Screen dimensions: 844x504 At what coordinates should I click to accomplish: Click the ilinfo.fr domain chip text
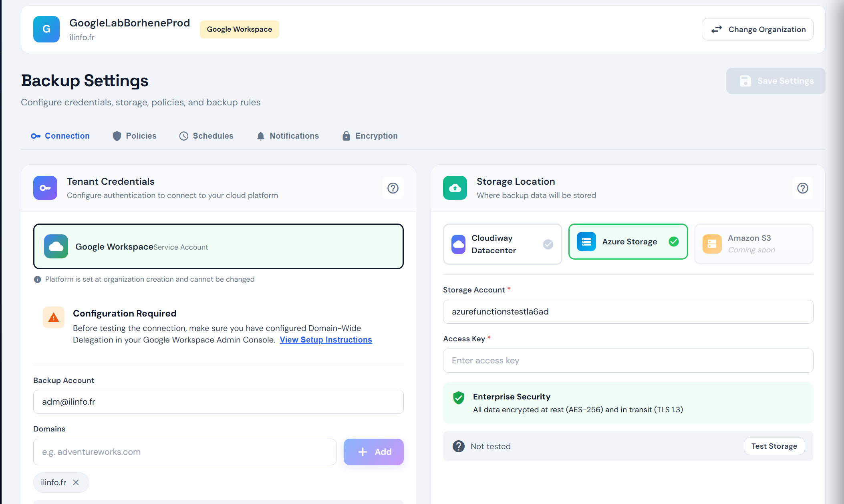click(53, 482)
